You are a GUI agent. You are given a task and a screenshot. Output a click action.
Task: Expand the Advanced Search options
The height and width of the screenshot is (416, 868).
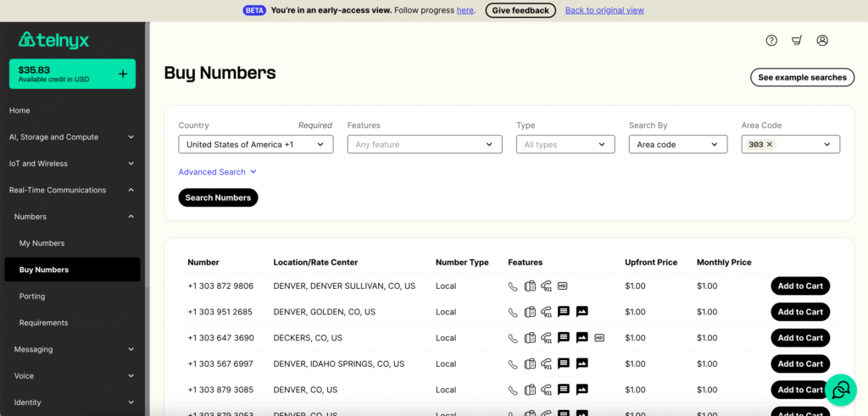[217, 172]
